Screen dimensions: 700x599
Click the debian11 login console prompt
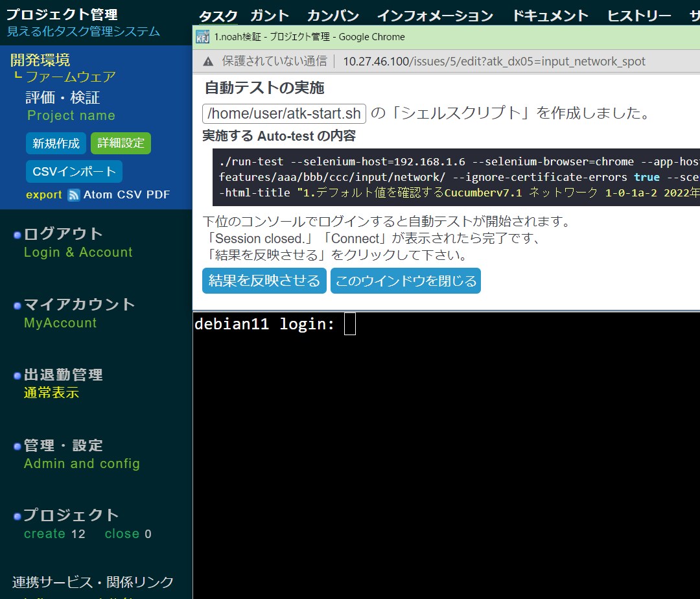264,323
